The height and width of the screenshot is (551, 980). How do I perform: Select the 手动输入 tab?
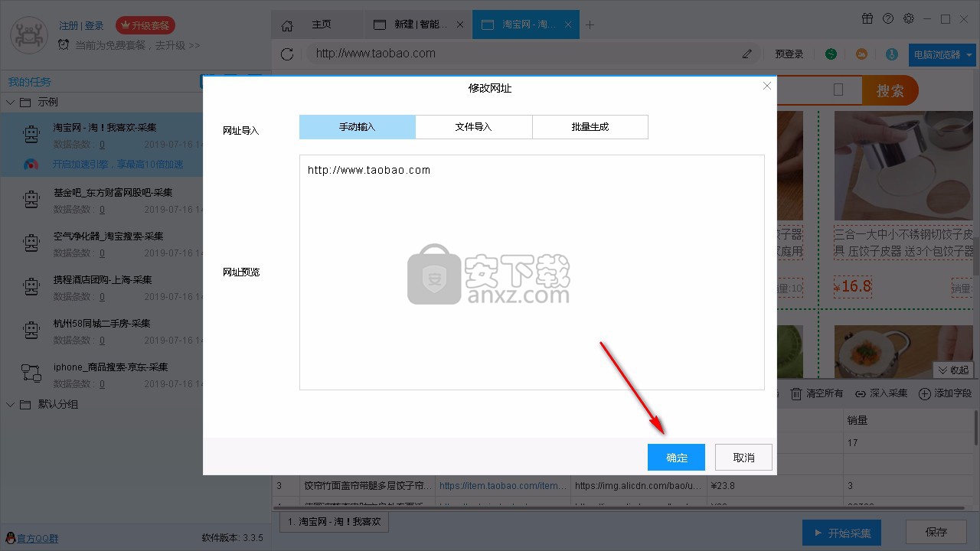[358, 127]
